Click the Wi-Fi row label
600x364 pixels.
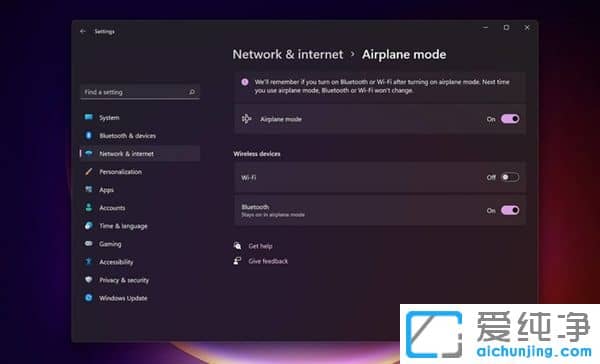(248, 178)
